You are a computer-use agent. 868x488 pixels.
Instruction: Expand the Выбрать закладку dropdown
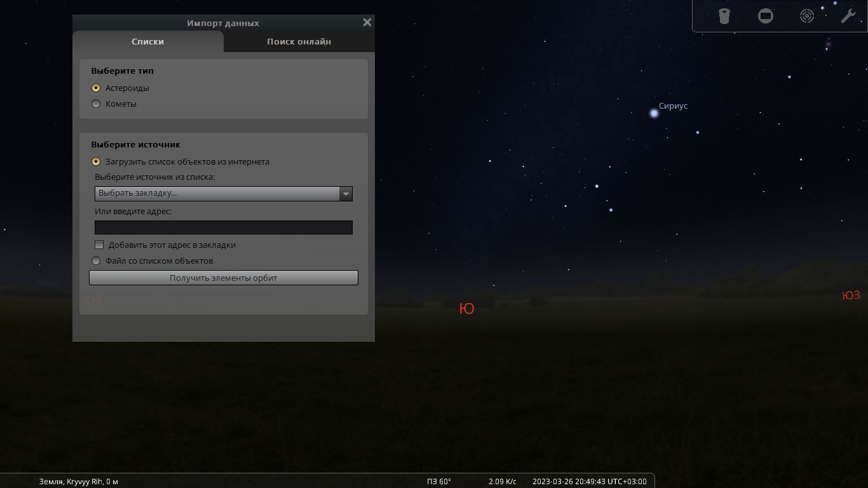click(x=223, y=193)
